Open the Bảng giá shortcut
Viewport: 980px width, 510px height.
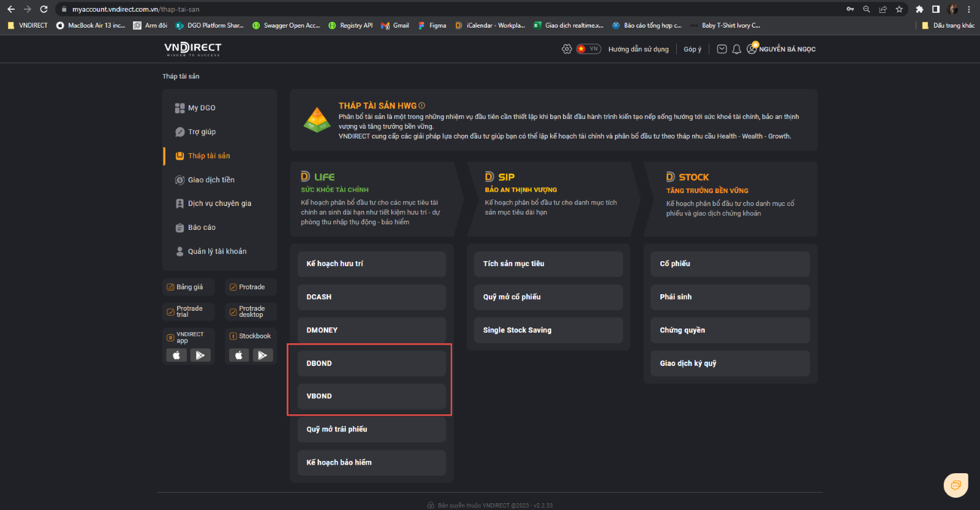pyautogui.click(x=189, y=287)
